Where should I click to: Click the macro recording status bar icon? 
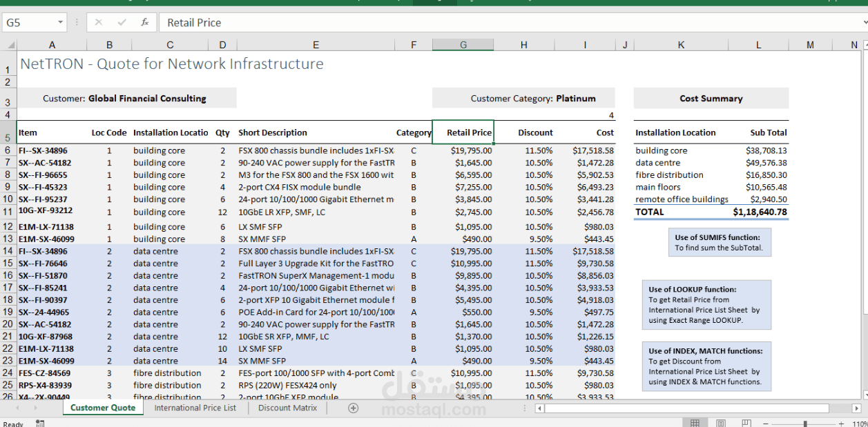point(40,423)
